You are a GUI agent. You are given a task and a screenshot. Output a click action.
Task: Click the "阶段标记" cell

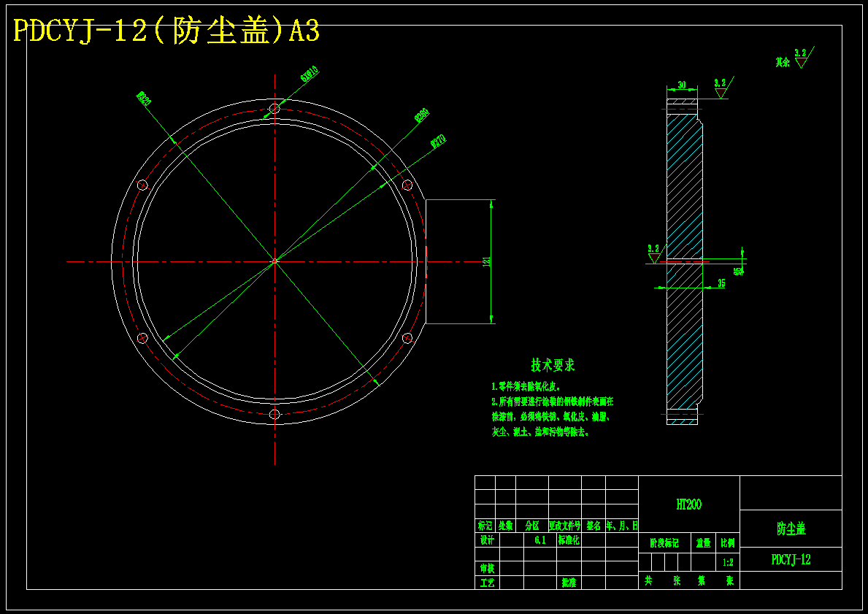(x=664, y=542)
